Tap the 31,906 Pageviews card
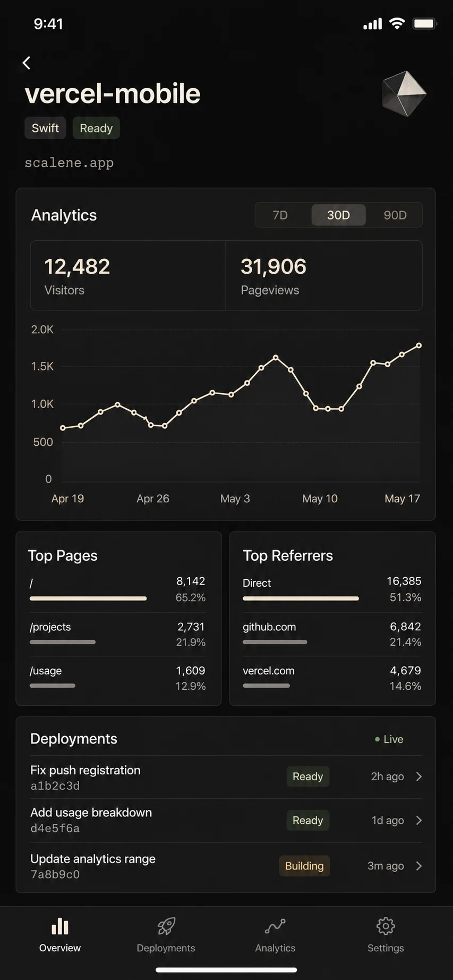 pos(324,275)
